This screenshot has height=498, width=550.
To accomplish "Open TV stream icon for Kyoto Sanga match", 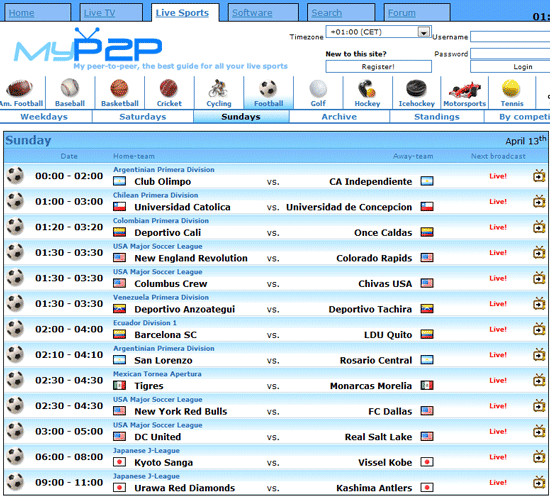I will click(539, 457).
